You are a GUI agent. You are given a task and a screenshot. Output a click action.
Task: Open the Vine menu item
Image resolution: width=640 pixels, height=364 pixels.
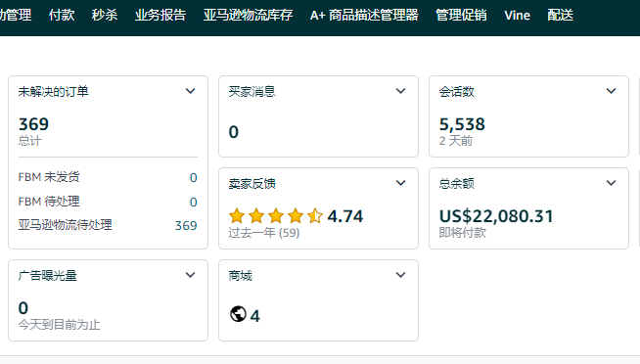(517, 15)
